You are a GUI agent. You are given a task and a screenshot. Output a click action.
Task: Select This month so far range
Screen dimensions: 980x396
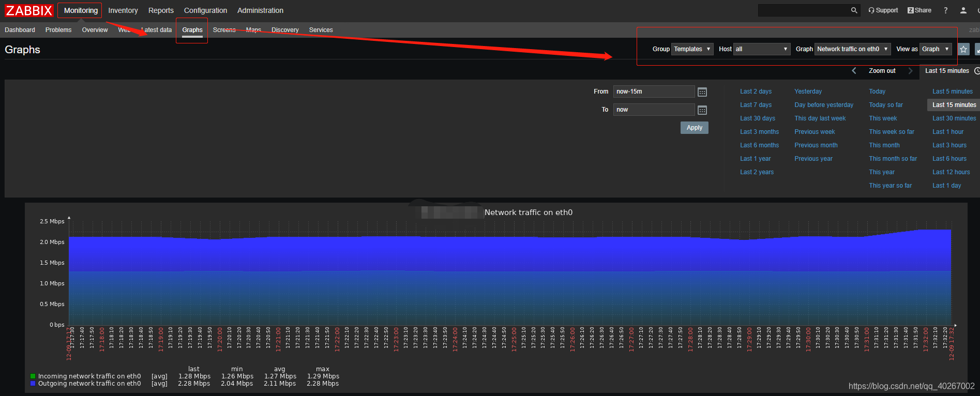click(893, 159)
